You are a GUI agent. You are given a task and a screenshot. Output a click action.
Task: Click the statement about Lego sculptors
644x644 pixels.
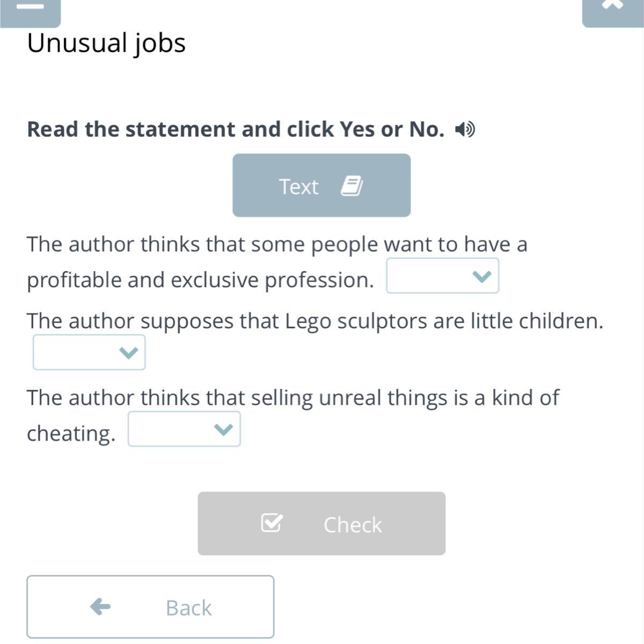pos(315,321)
